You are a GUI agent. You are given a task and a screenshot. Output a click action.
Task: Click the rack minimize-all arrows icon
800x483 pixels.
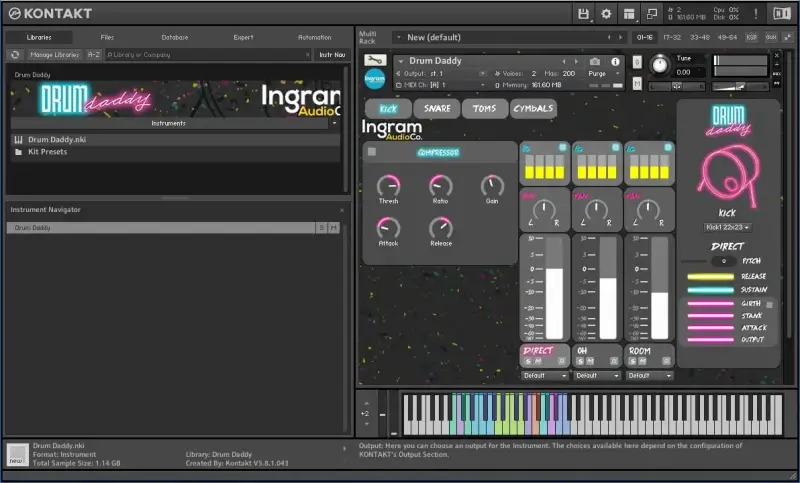pyautogui.click(x=788, y=37)
